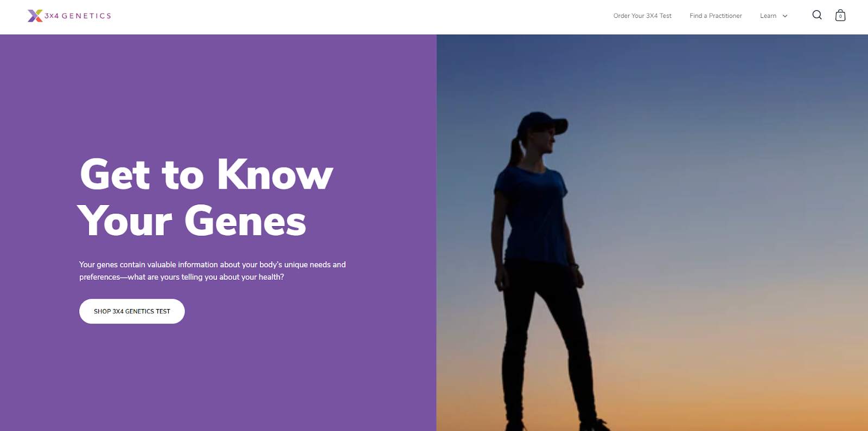868x431 pixels.
Task: Open the Order Your 3X4 Test menu item
Action: [x=642, y=16]
